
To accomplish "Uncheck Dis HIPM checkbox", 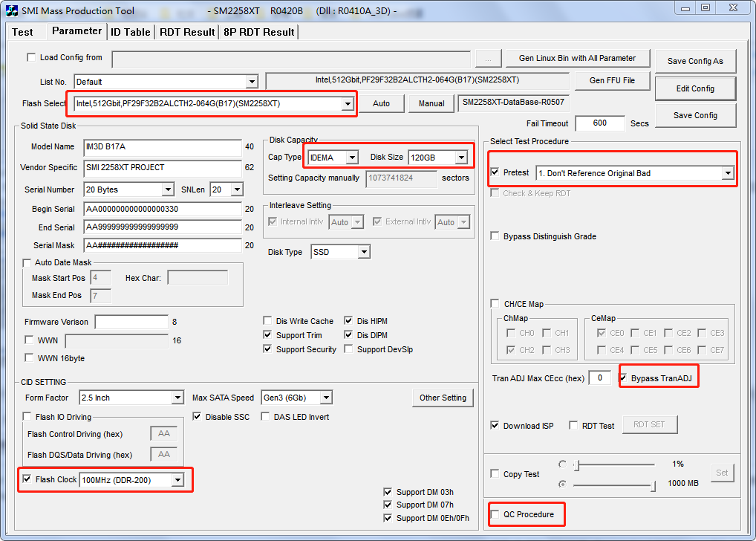I will [x=348, y=321].
